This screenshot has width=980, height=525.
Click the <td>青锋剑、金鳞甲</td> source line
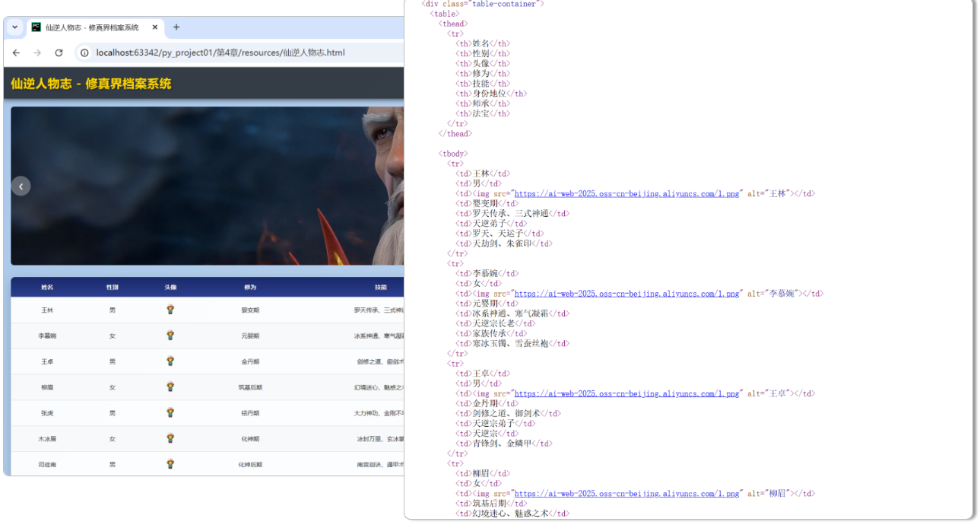click(x=504, y=444)
